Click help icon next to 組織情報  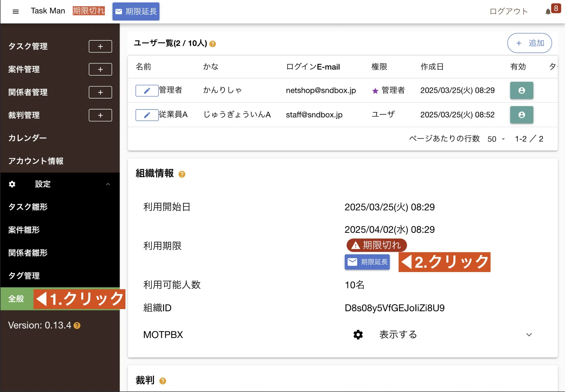click(x=182, y=174)
